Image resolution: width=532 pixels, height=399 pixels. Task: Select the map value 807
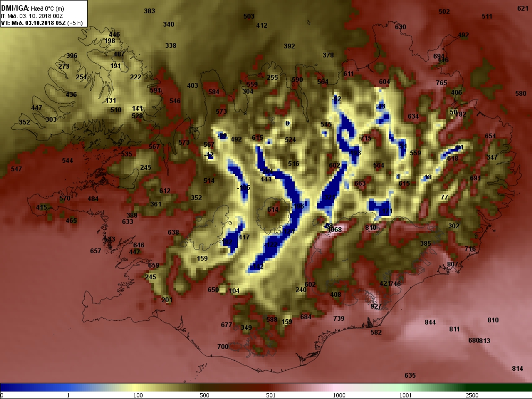click(x=453, y=264)
